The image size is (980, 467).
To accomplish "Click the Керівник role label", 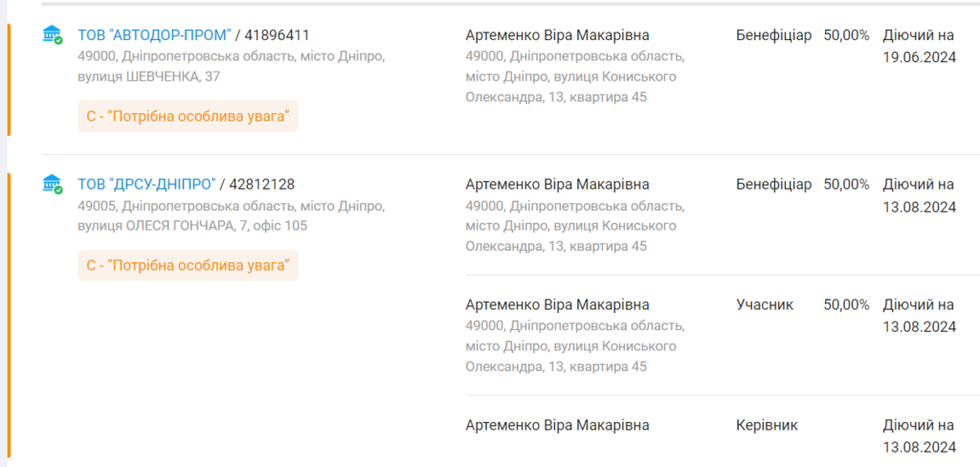I will click(x=767, y=426).
